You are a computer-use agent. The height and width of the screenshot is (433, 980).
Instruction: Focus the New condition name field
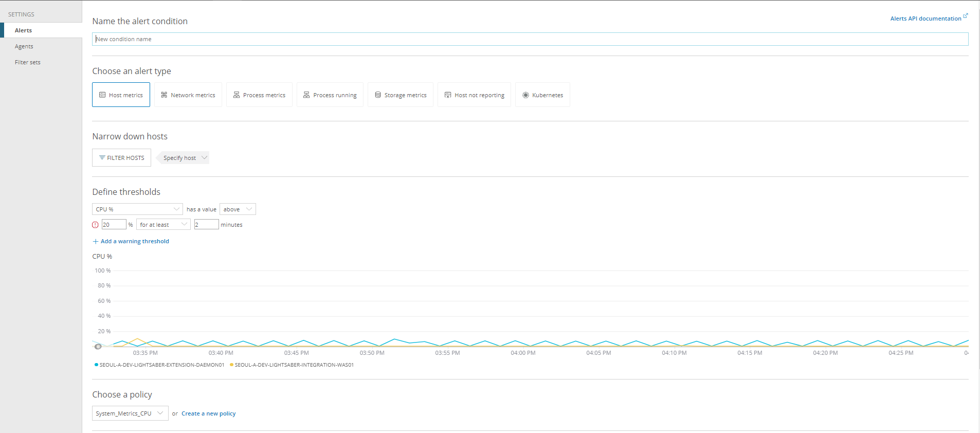point(530,39)
